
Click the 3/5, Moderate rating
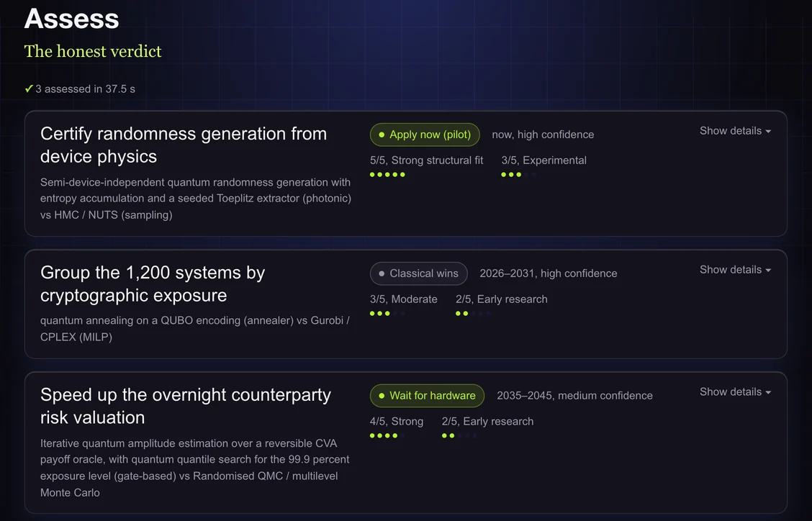[403, 299]
